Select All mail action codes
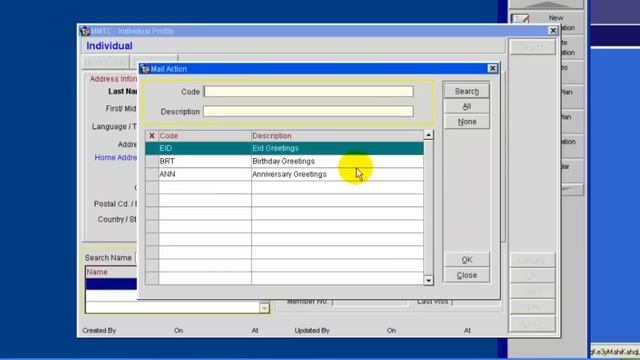The image size is (640, 360). 467,107
